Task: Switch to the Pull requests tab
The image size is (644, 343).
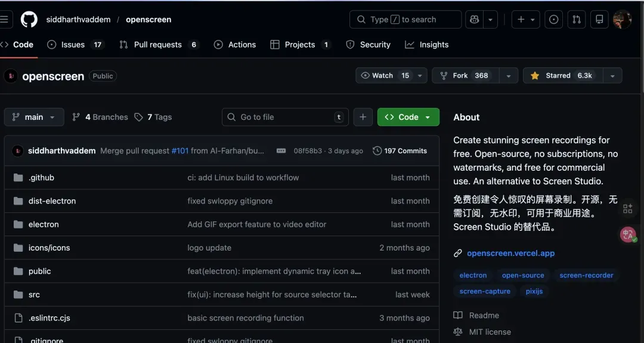Action: coord(159,44)
